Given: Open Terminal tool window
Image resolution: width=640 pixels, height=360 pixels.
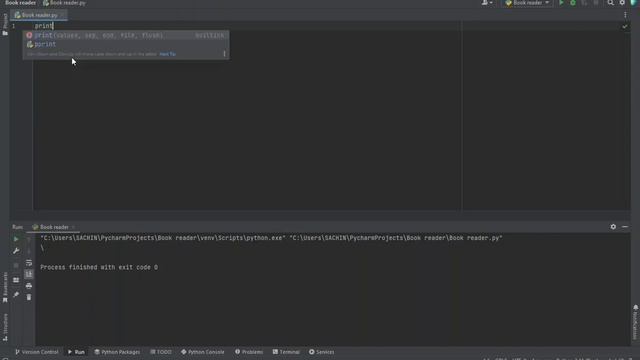Looking at the screenshot, I should click(286, 352).
